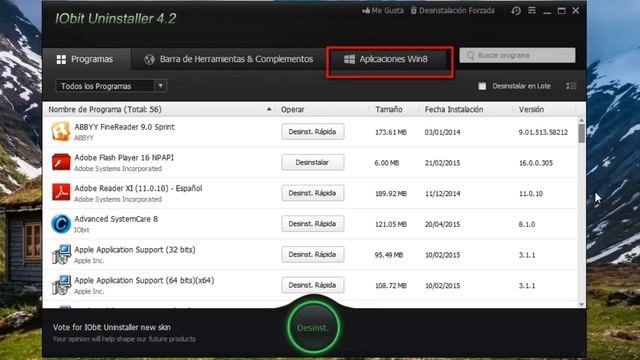Click Desinst. Rápida for Apple Support 32 bits
The width and height of the screenshot is (640, 360).
pos(312,254)
